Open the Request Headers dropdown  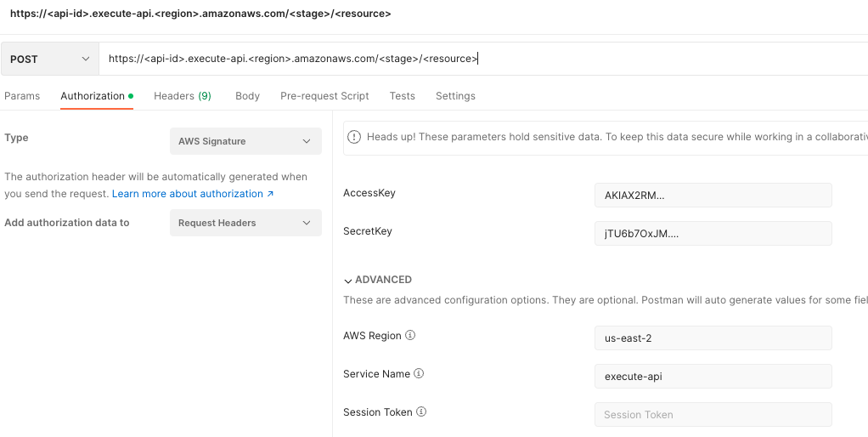click(x=245, y=223)
